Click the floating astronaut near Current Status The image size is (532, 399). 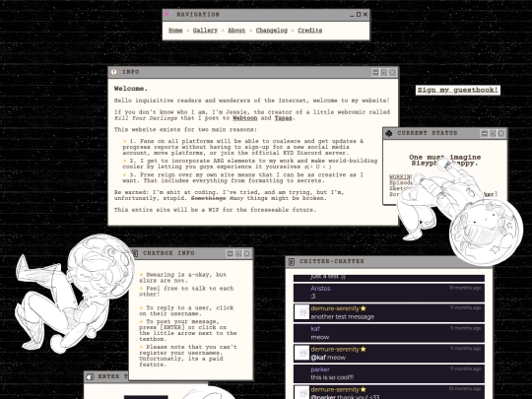click(x=460, y=211)
